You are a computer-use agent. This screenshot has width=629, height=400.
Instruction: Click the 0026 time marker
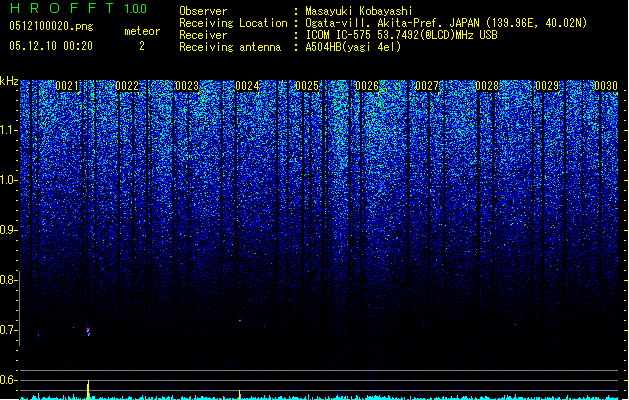point(367,86)
